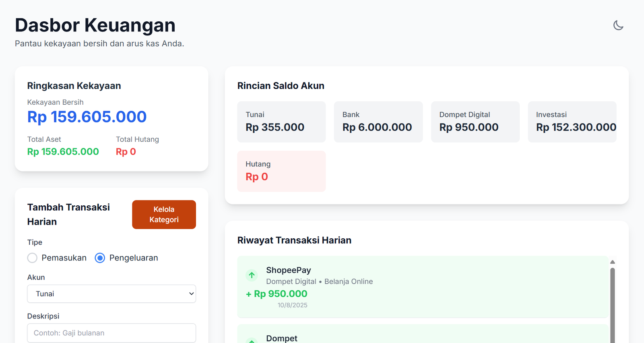
Task: Select the Pengeluaran radio button
Action: pos(100,258)
